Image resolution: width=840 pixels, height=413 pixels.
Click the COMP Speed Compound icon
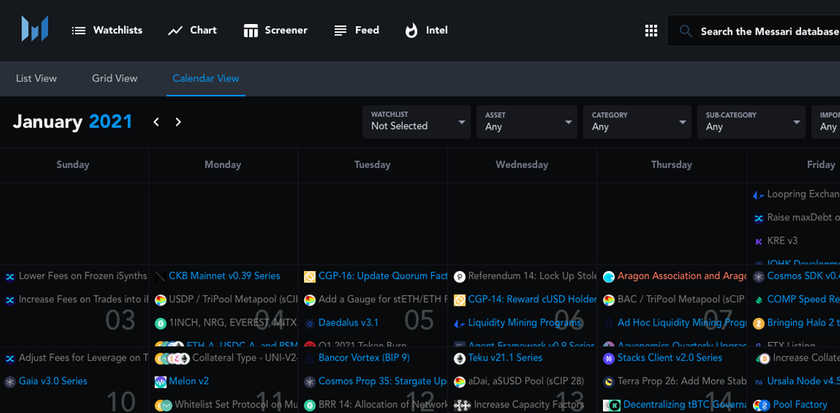click(758, 300)
